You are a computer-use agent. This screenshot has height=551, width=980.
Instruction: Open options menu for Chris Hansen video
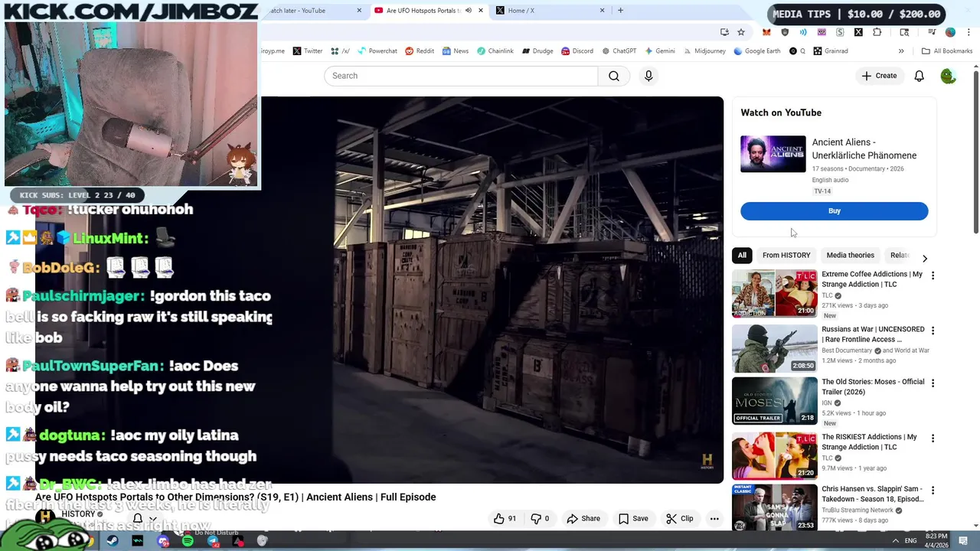pos(933,490)
